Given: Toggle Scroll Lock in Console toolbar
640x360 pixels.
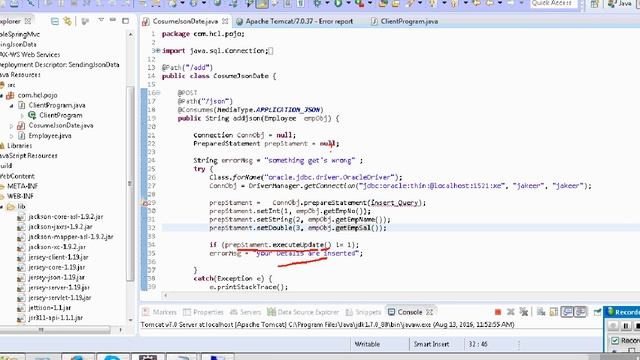Looking at the screenshot, I should coord(553,312).
